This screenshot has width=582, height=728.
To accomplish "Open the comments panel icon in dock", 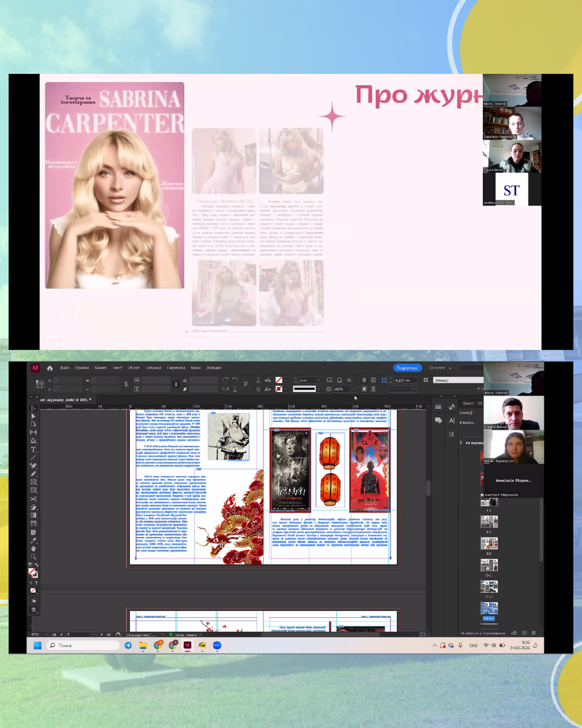I will [438, 421].
